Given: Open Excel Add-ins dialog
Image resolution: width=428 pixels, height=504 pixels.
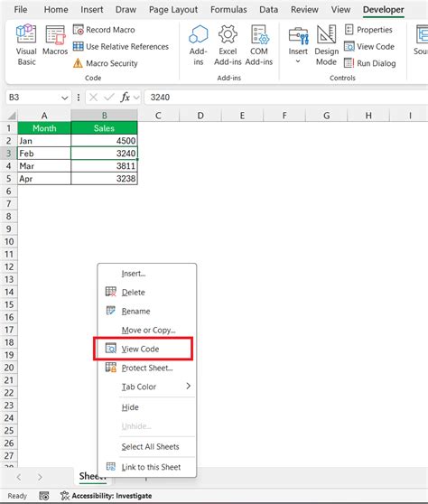Looking at the screenshot, I should (228, 44).
